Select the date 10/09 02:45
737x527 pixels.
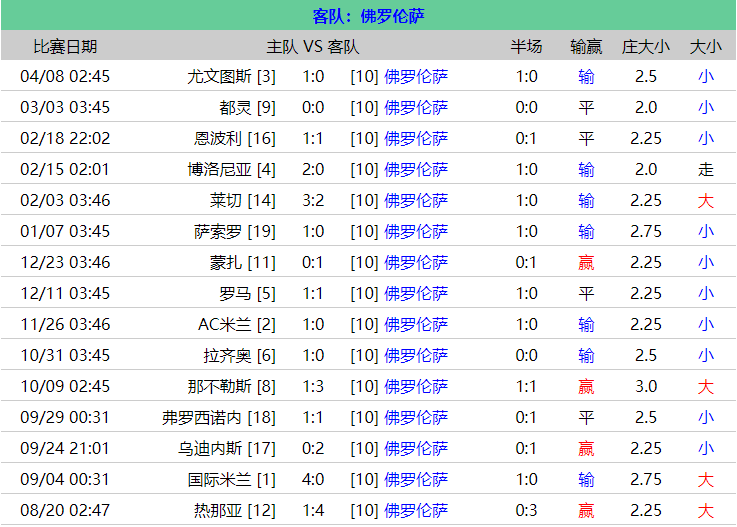[65, 386]
